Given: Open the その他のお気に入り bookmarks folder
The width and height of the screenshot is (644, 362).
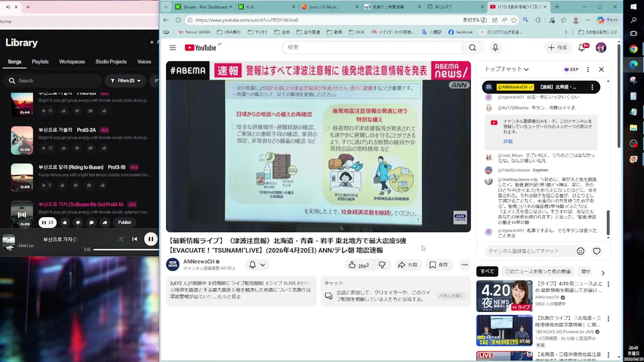Looking at the screenshot, I should pyautogui.click(x=598, y=32).
